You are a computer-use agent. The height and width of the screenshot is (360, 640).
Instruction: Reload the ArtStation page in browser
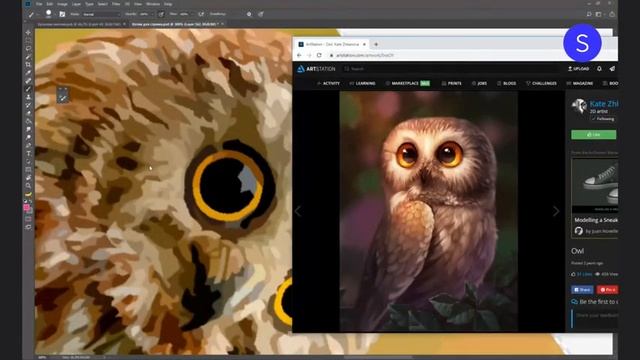pos(319,55)
